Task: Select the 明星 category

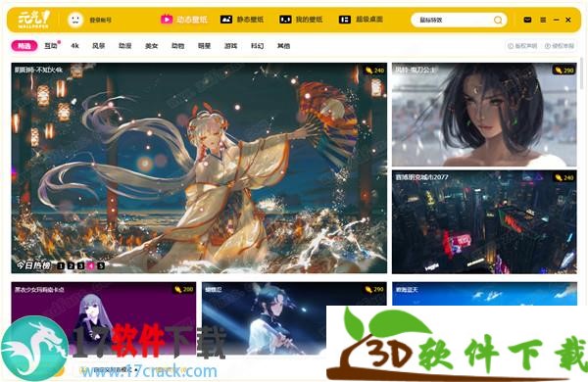Action: point(204,46)
